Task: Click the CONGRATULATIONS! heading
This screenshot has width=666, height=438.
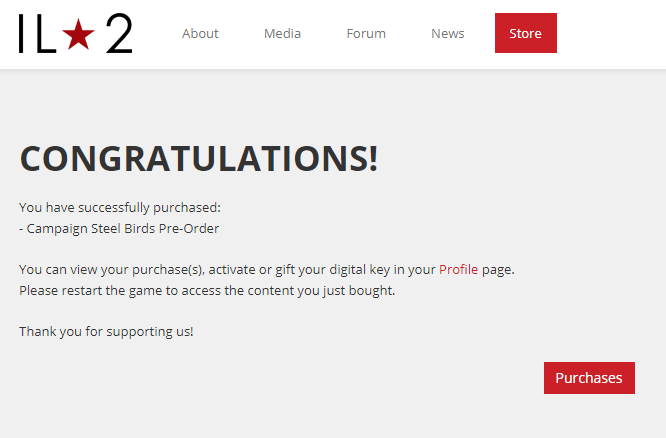Action: [x=198, y=158]
